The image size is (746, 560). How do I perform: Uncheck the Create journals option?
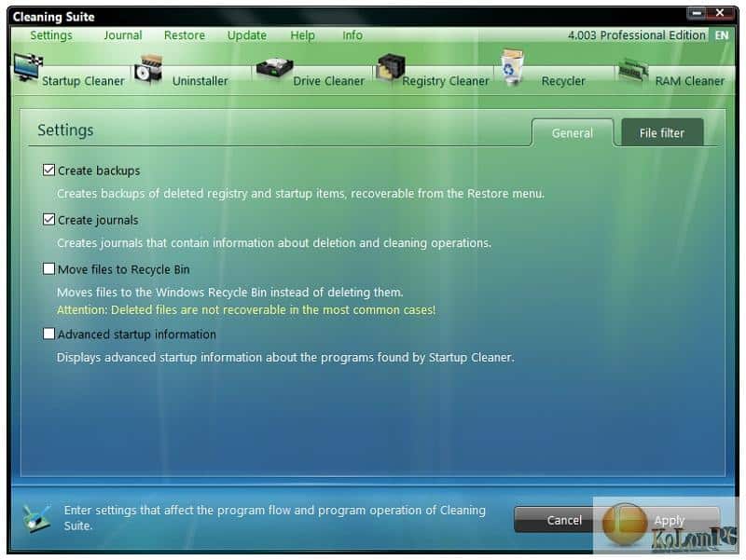48,219
